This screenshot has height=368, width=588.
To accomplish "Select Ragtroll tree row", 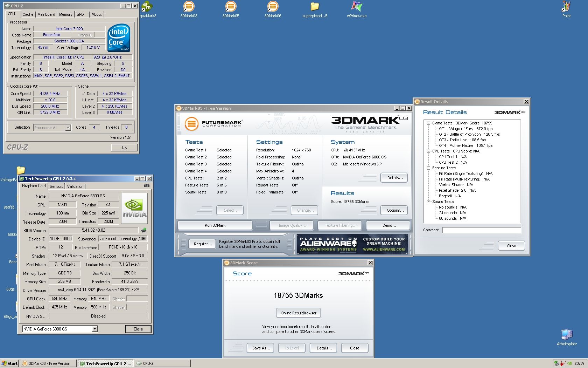I will pyautogui.click(x=450, y=196).
